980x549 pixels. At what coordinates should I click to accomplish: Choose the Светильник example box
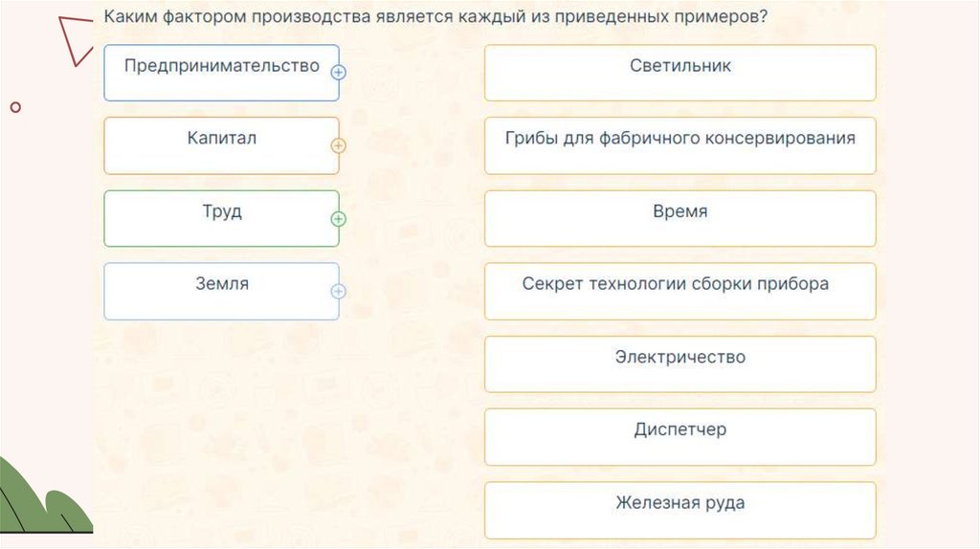coord(679,73)
